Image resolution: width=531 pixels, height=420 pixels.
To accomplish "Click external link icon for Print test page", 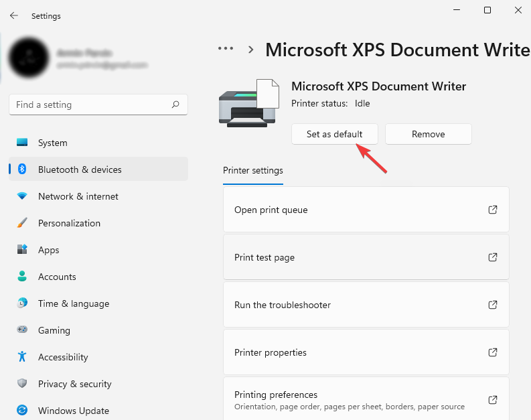I will [493, 257].
